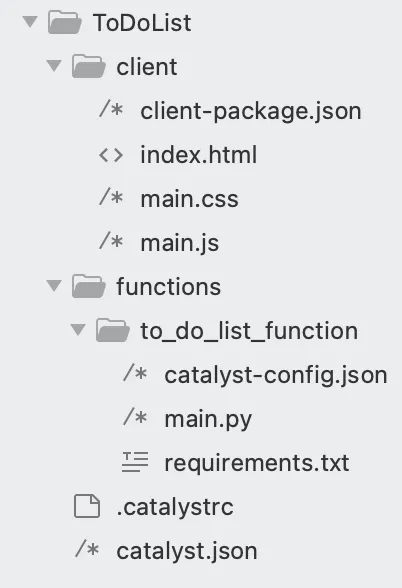
Task: Click the comment icon beside main.css
Action: click(111, 197)
